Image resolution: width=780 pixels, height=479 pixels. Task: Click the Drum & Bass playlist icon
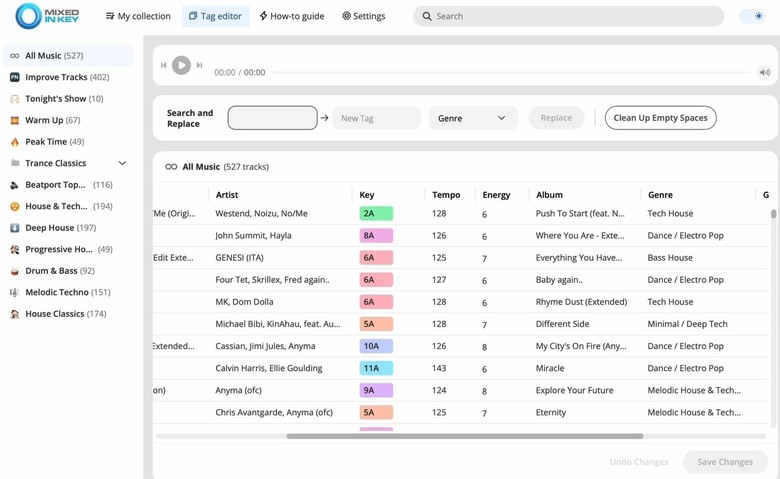pyautogui.click(x=15, y=271)
